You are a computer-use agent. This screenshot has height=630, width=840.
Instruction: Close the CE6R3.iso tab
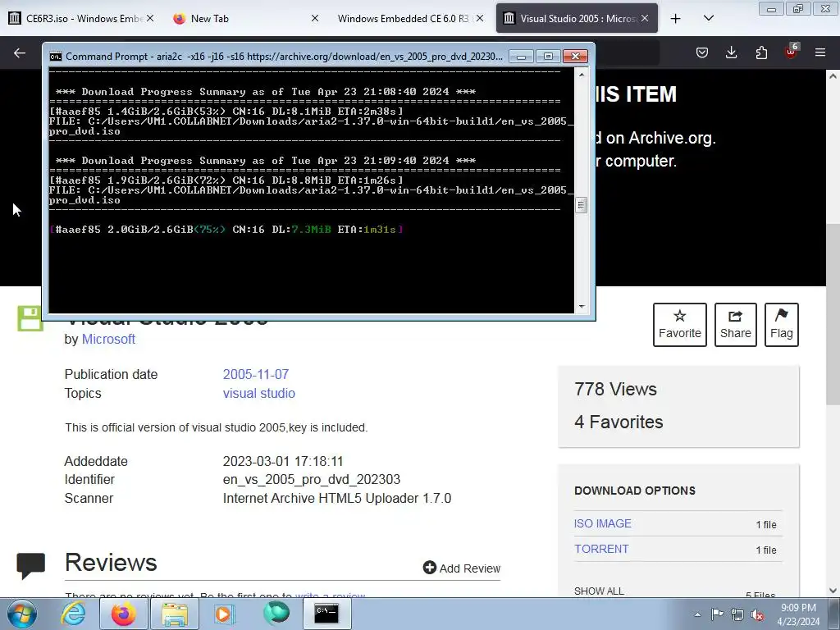point(150,18)
